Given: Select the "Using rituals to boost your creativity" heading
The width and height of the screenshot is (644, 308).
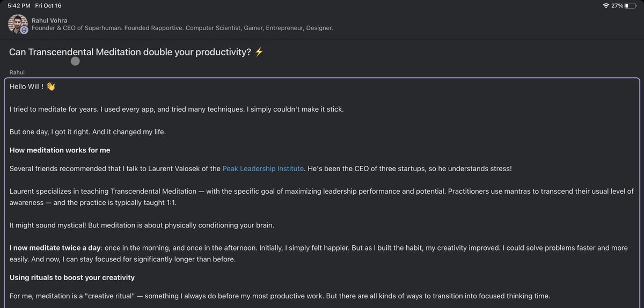Looking at the screenshot, I should point(72,277).
